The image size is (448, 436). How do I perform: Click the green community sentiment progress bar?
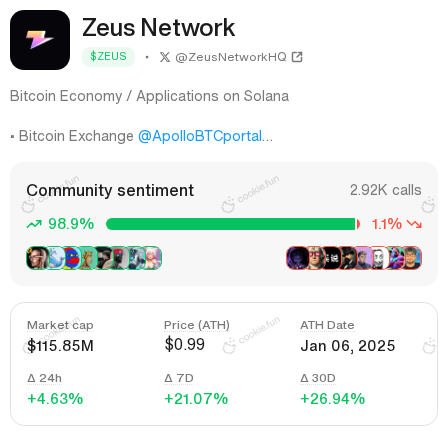pos(233,224)
